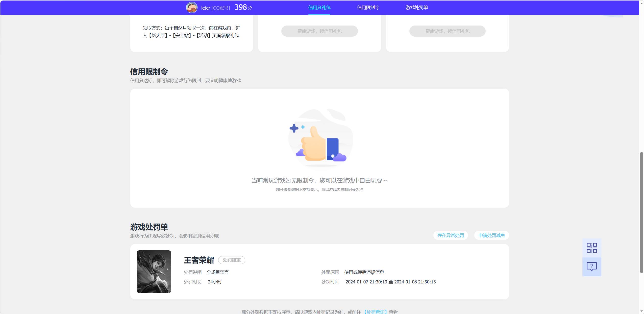
Task: Click the 24小时 penalty duration value
Action: [x=215, y=282]
